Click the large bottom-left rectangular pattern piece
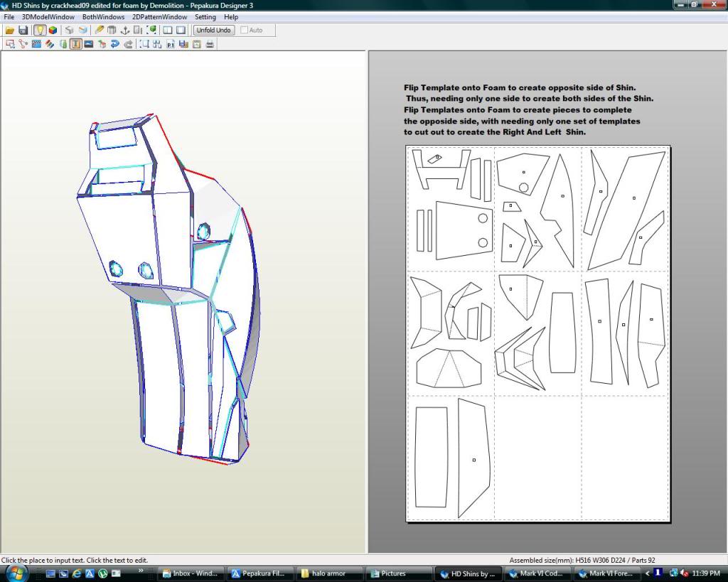 tap(432, 457)
